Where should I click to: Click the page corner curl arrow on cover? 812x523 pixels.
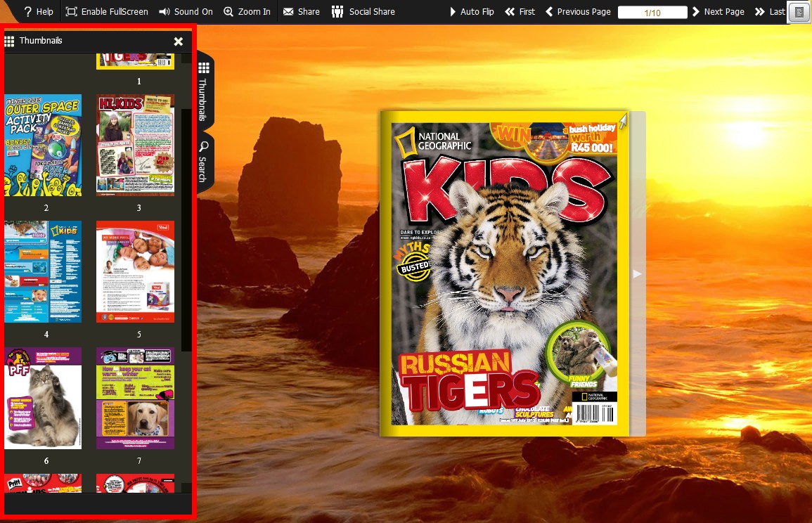click(623, 121)
